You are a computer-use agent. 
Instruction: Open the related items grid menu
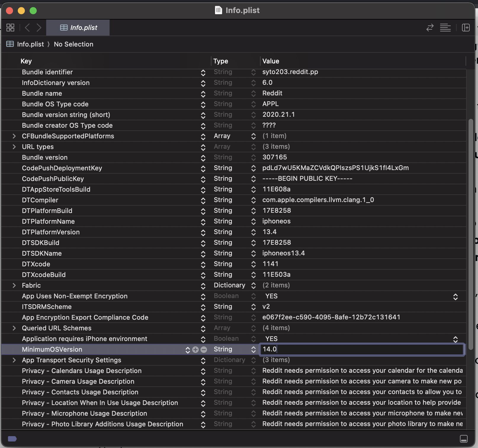coord(10,28)
